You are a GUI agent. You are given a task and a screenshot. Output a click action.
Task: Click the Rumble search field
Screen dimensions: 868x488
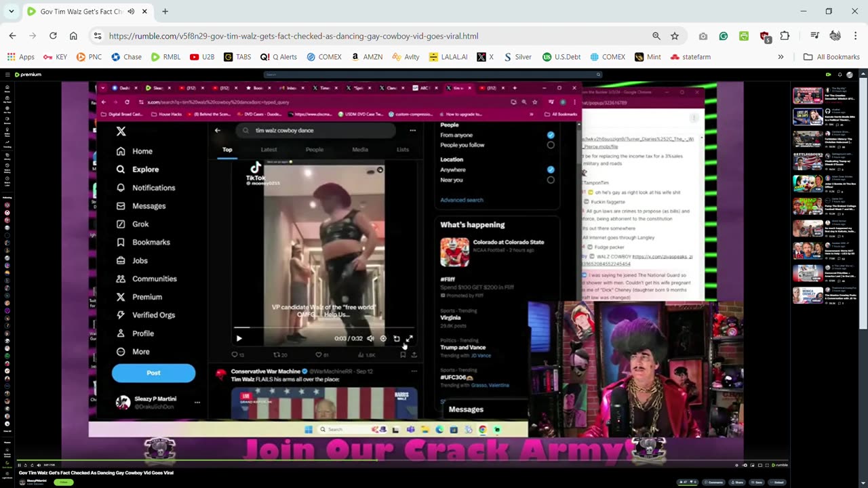433,75
